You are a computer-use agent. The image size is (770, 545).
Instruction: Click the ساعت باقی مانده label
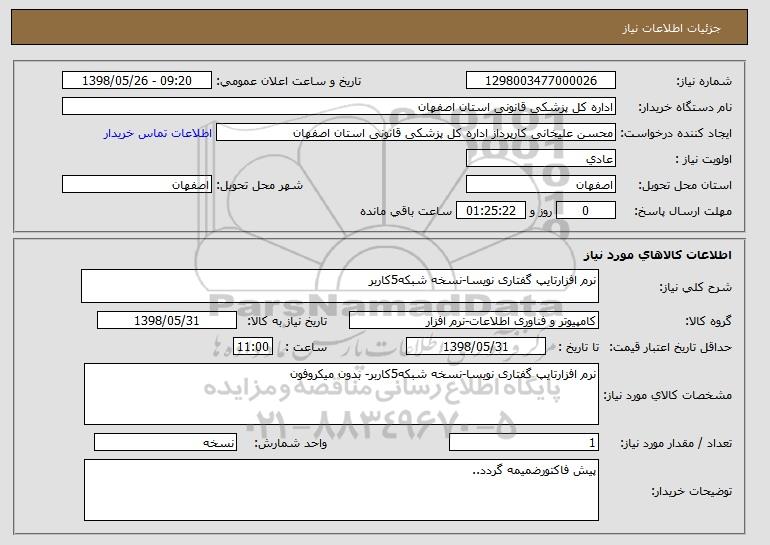click(406, 211)
